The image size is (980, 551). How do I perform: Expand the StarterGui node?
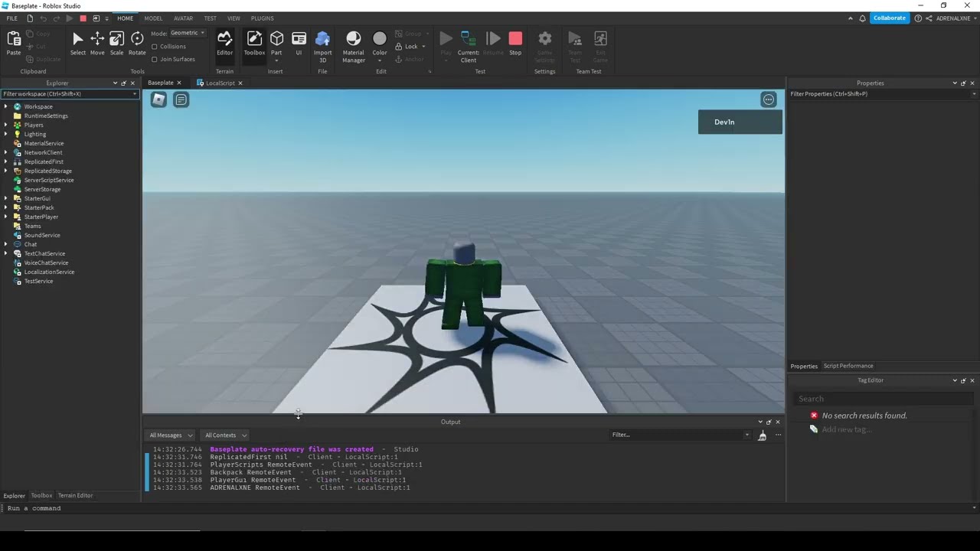[x=6, y=198]
